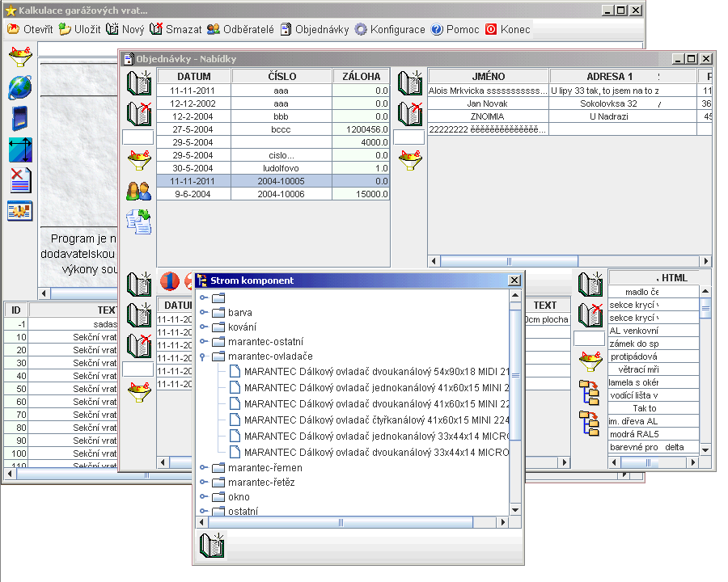Click empty field below customer delete book icon
Screen dimensions: 728x582
409,137
